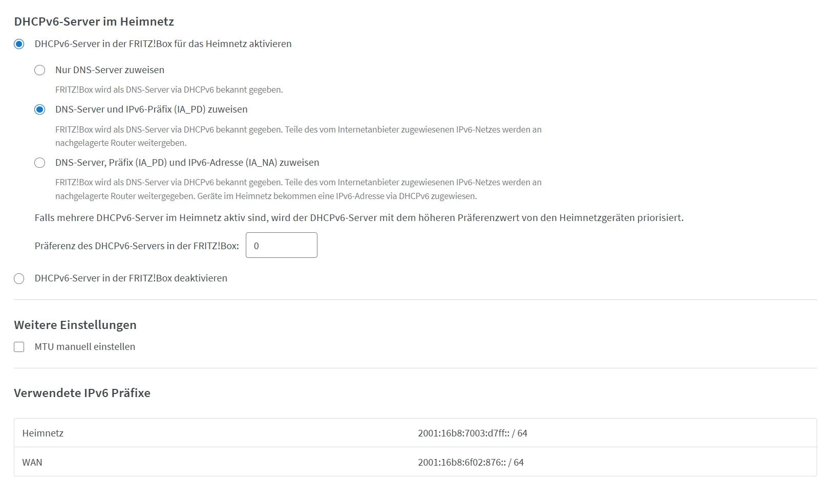Click the one-line description below 'Nur DNS-Server zuweisen'
This screenshot has height=504, width=831.
pyautogui.click(x=169, y=90)
